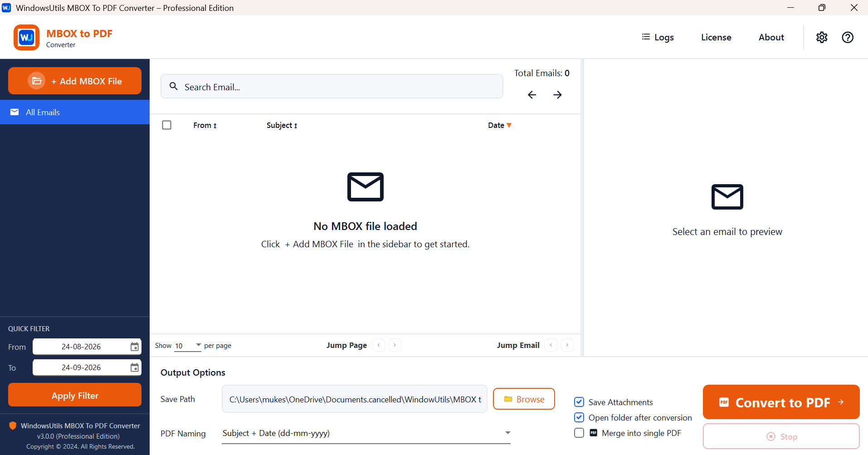Image resolution: width=868 pixels, height=455 pixels.
Task: Jump Email previous chevron button
Action: [551, 345]
